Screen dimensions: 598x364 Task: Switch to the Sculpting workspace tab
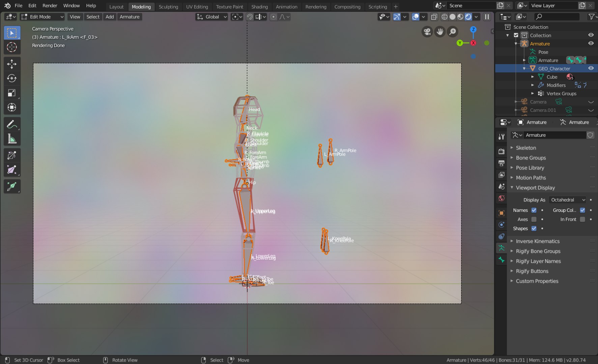(x=168, y=7)
